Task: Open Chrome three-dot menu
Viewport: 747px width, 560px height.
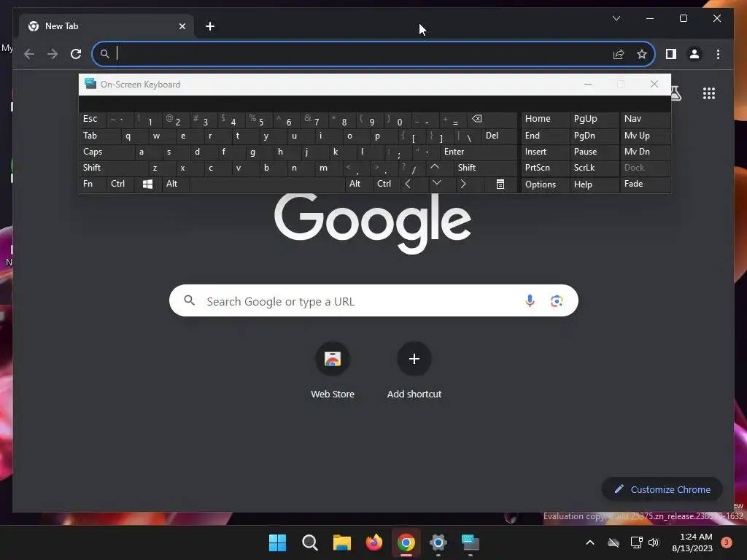Action: tap(718, 54)
